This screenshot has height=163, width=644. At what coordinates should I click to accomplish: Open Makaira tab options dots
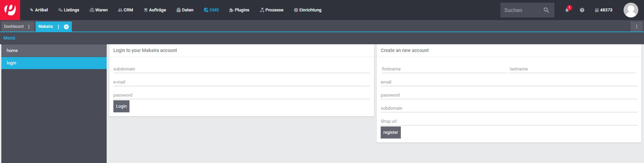(59, 27)
